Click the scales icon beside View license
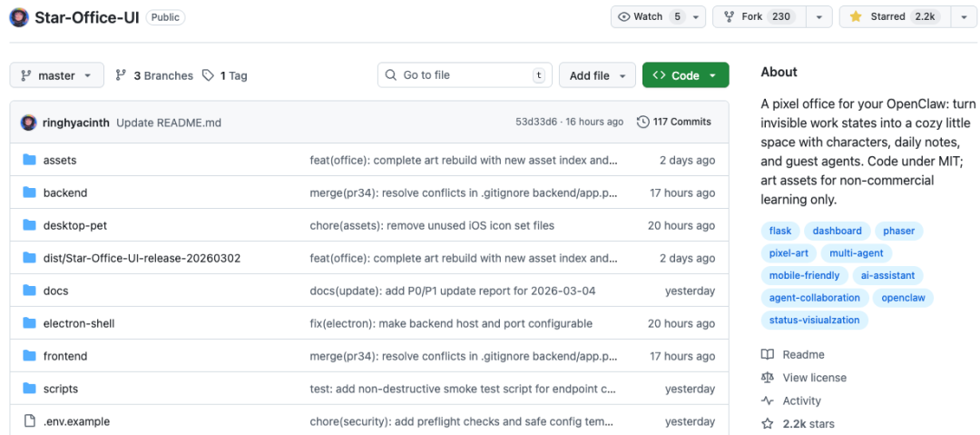The width and height of the screenshot is (980, 435). [x=768, y=378]
